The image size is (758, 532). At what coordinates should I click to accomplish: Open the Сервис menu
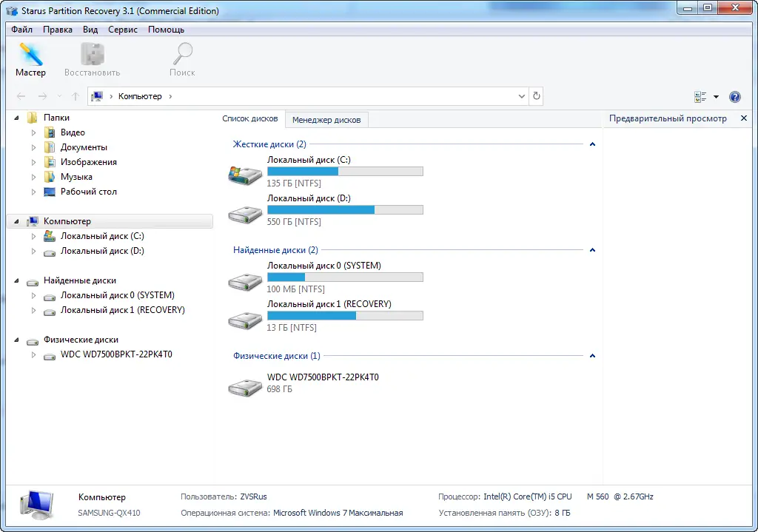(x=122, y=30)
